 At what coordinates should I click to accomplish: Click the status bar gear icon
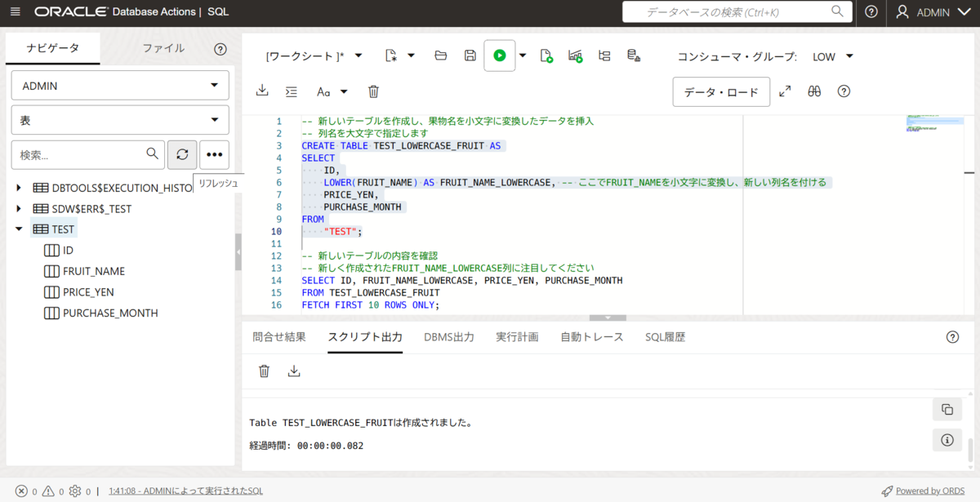pyautogui.click(x=75, y=491)
